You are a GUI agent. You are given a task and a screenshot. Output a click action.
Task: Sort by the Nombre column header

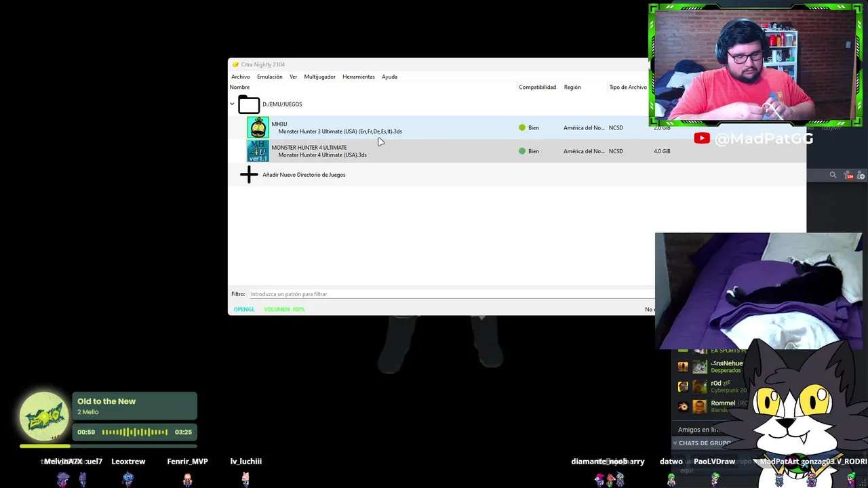239,87
